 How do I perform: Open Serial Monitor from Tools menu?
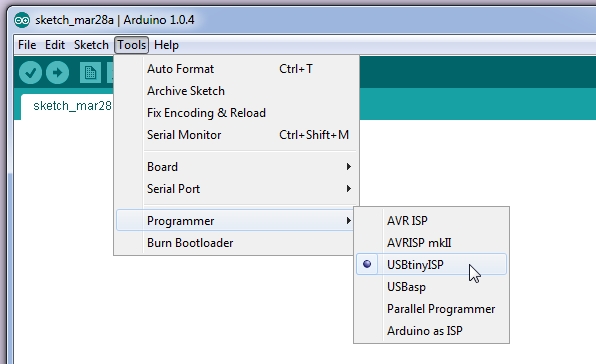(x=236, y=135)
